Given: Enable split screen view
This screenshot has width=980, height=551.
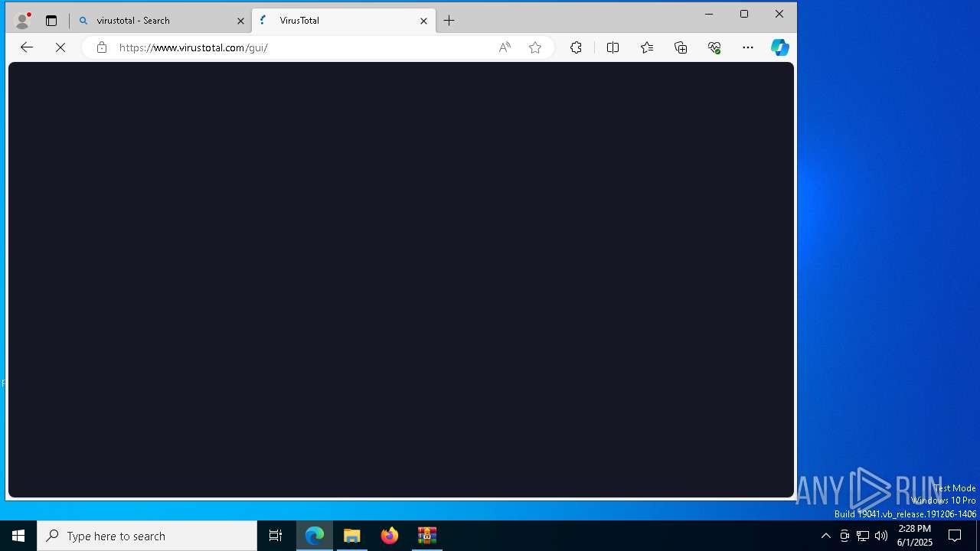Looking at the screenshot, I should point(612,47).
